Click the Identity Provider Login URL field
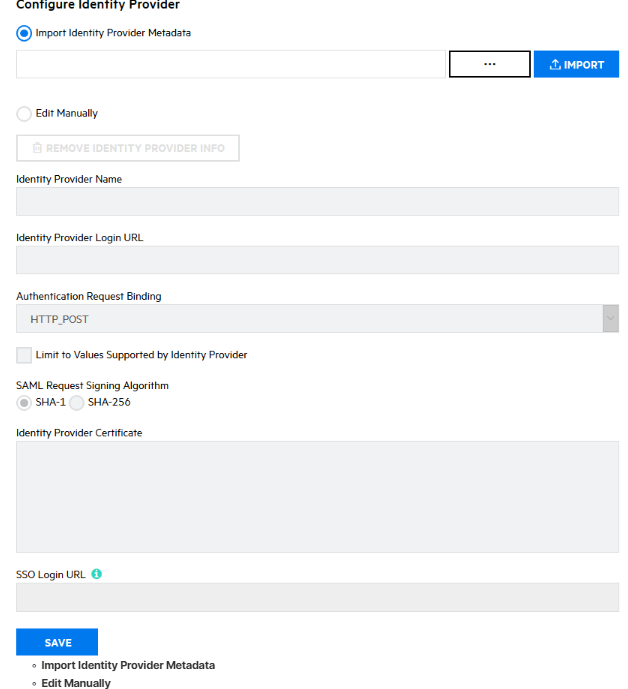The height and width of the screenshot is (689, 628). pyautogui.click(x=317, y=260)
